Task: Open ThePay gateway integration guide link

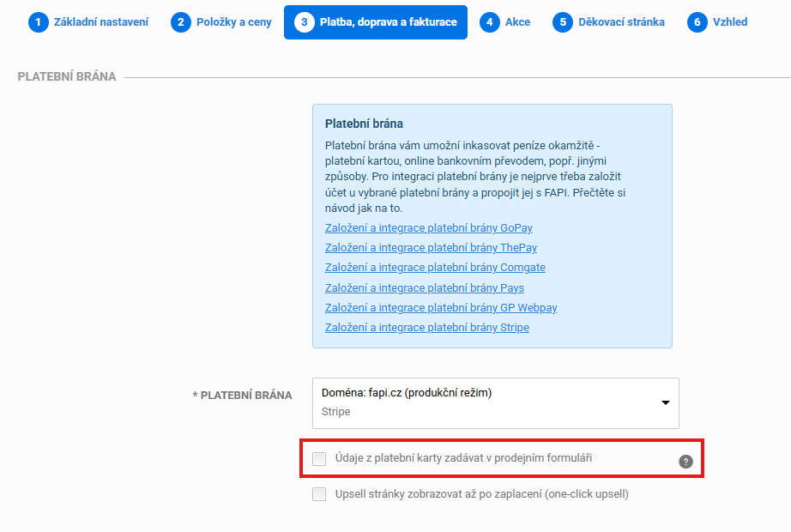Action: coord(431,248)
